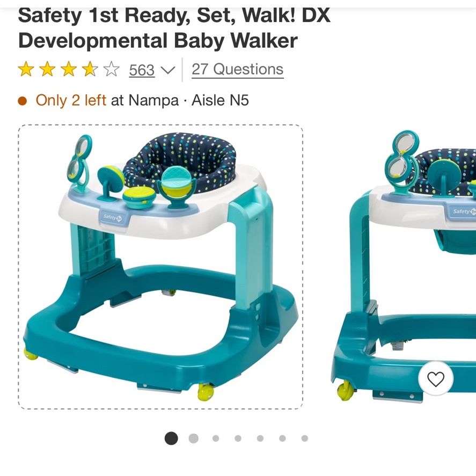Screen dimensions: 476x476
Task: Open the 563 reviews link
Action: (x=142, y=70)
